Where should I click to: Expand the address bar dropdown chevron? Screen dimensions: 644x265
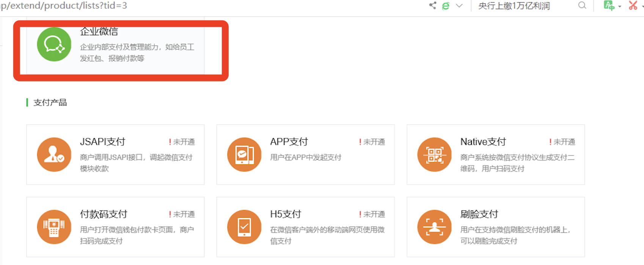[x=459, y=6]
